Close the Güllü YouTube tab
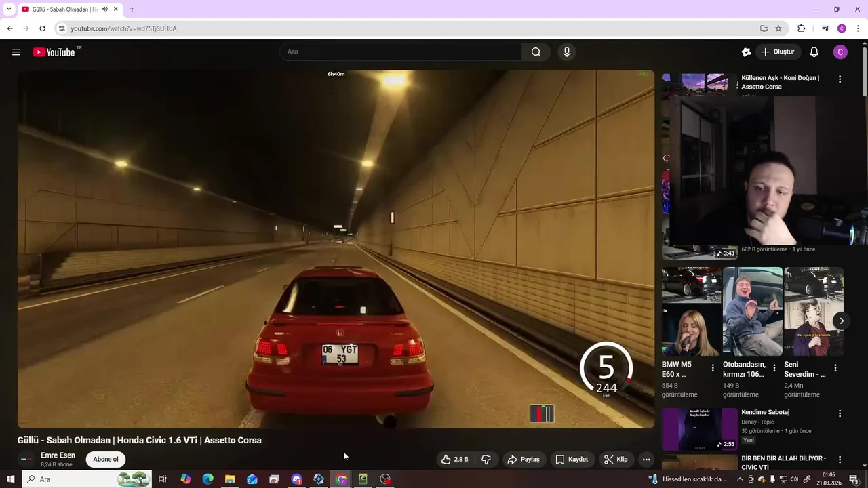Viewport: 868px width, 488px height. click(x=116, y=9)
